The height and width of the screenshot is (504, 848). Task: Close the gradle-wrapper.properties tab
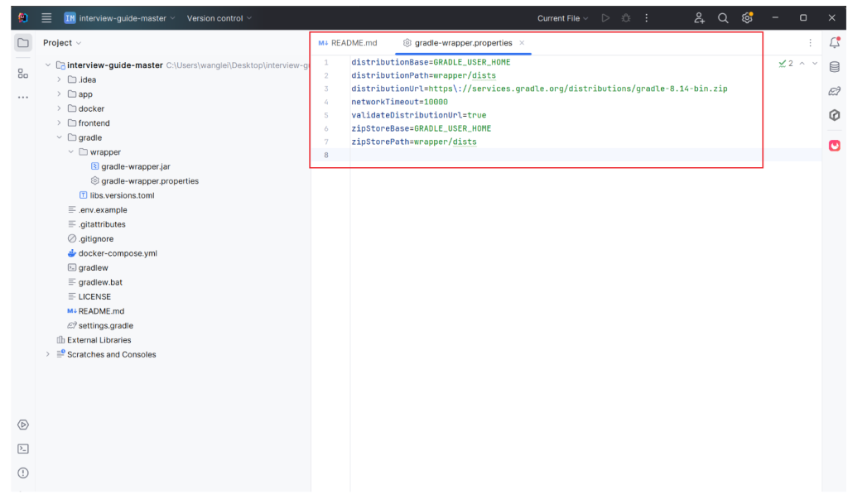point(522,43)
